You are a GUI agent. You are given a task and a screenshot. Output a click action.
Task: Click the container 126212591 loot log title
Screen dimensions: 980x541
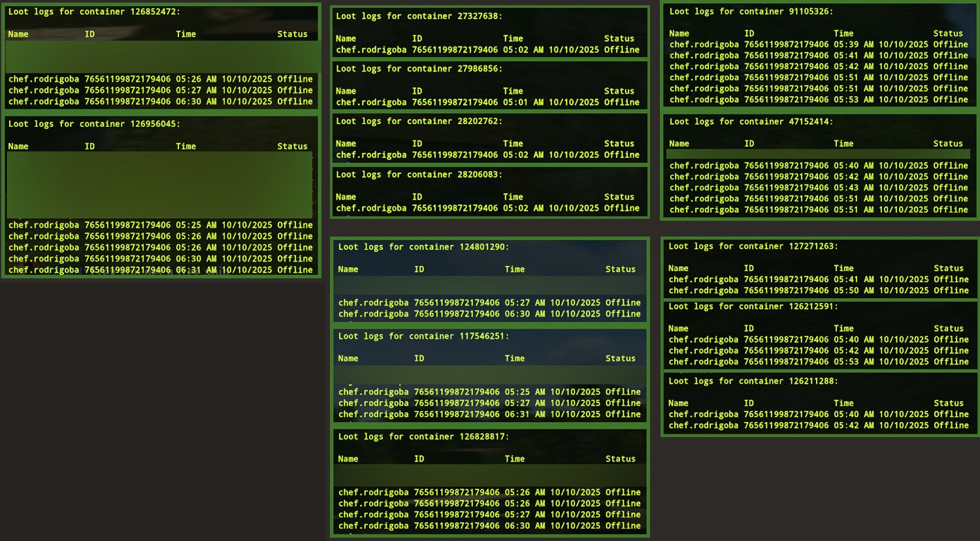[x=753, y=306]
